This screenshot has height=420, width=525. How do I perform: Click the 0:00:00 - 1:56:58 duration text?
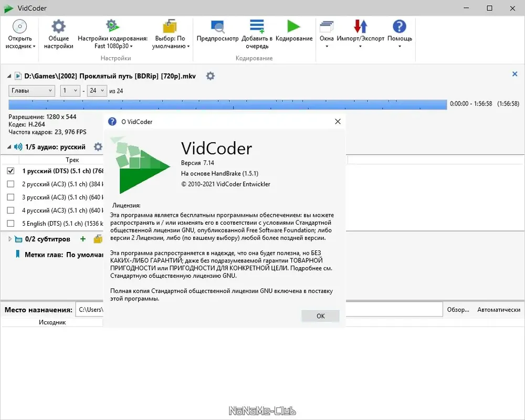point(471,103)
